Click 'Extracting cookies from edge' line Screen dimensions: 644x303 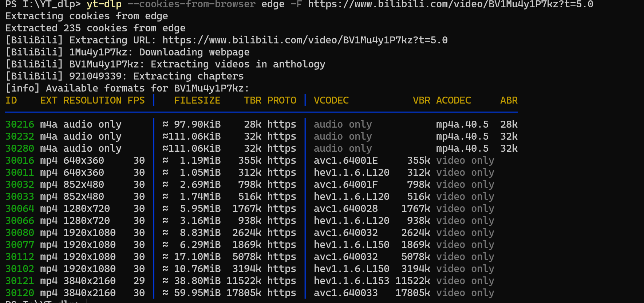87,16
